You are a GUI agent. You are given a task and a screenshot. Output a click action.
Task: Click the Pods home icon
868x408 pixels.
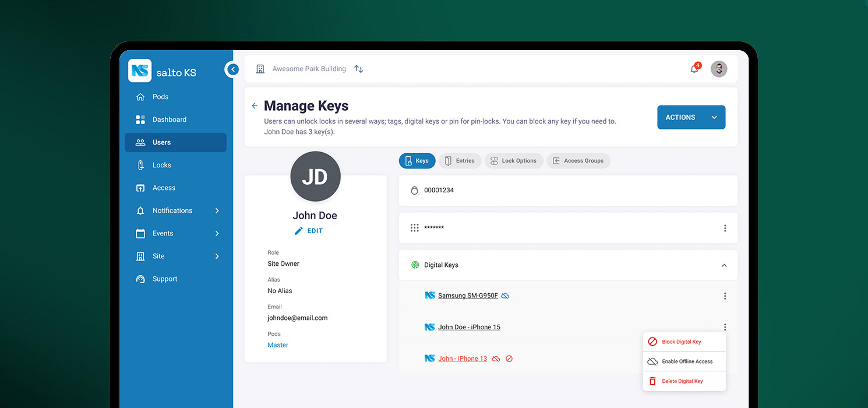(139, 97)
